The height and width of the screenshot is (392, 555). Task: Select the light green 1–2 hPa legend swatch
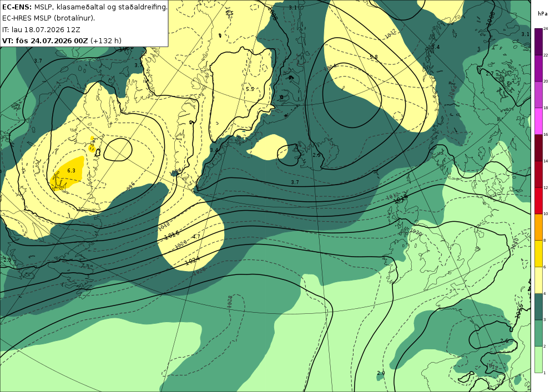click(539, 359)
